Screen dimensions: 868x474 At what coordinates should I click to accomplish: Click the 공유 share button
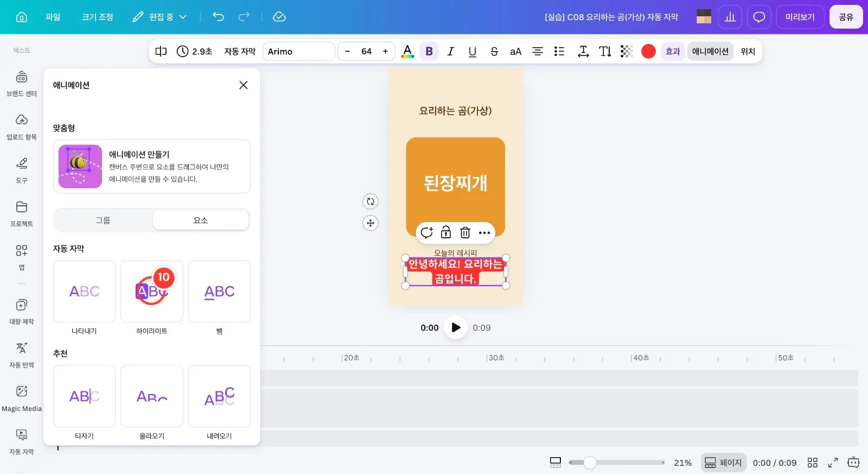[846, 17]
